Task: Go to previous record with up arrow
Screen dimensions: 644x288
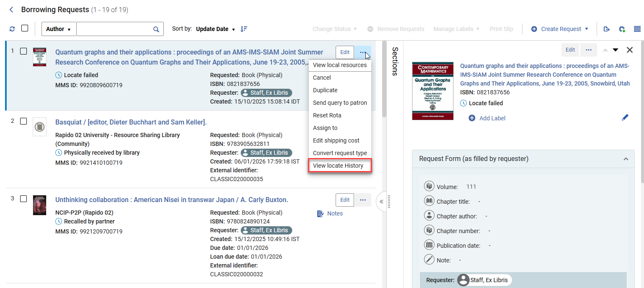Action: pyautogui.click(x=605, y=50)
